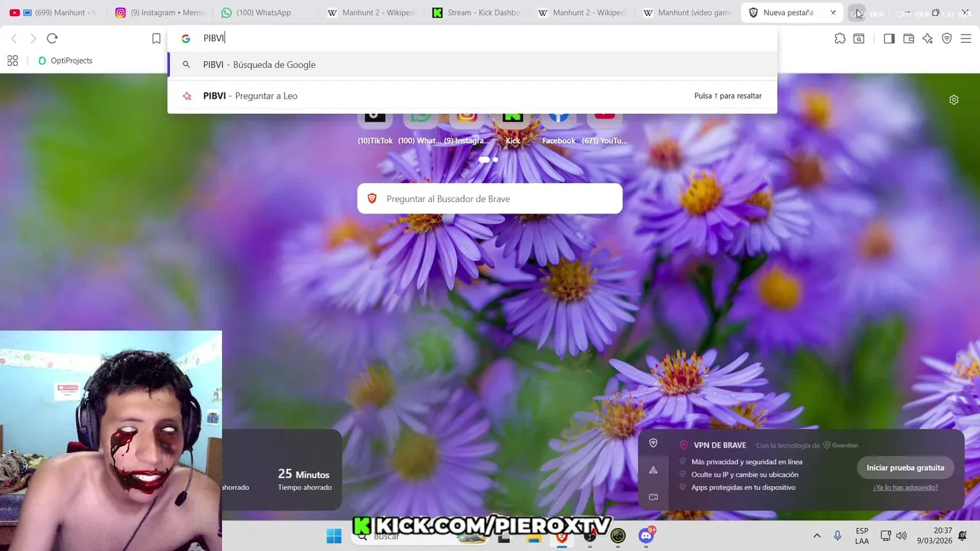Open Brave Wallet icon

(909, 38)
